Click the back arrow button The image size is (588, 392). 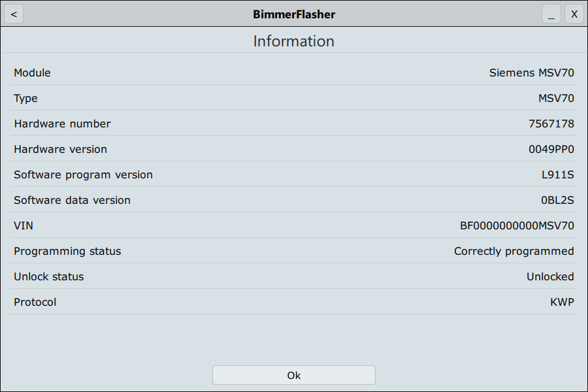tap(14, 14)
